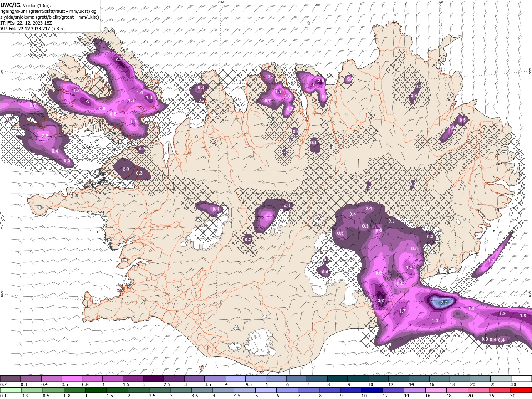Image resolution: width=532 pixels, height=399 pixels.
Task: Select purple scale swatch between 0.2 and 0.3
Action: pos(10,379)
